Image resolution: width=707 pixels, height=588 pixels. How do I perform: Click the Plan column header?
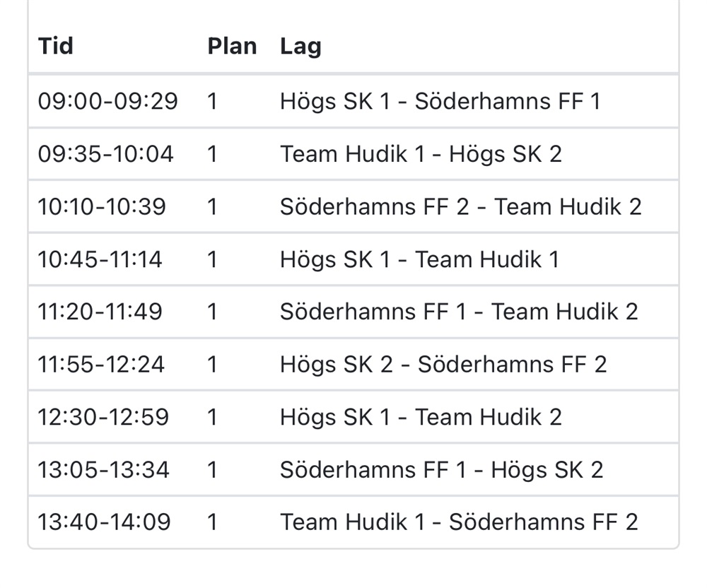tap(232, 46)
